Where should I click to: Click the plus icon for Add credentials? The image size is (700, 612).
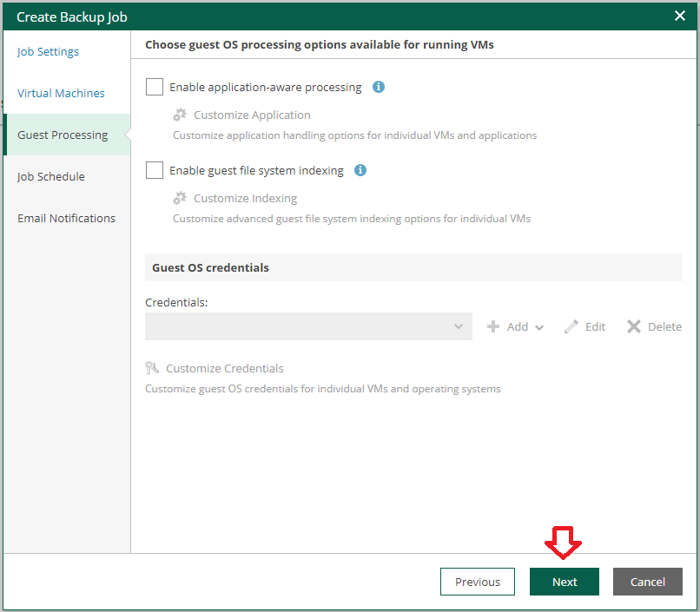tap(492, 326)
